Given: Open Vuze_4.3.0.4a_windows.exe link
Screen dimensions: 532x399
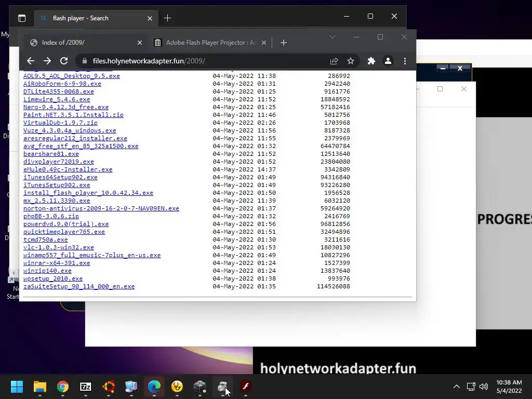Looking at the screenshot, I should 70,130.
